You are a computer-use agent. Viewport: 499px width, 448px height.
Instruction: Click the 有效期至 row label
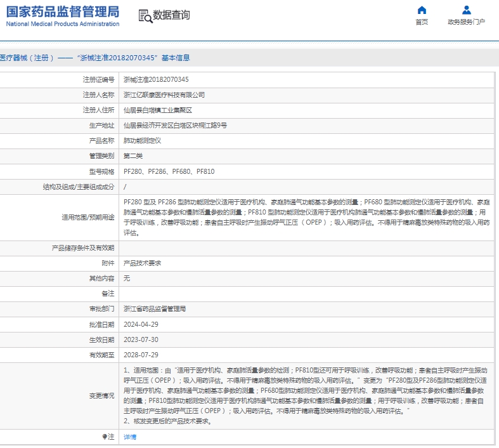[x=101, y=355]
